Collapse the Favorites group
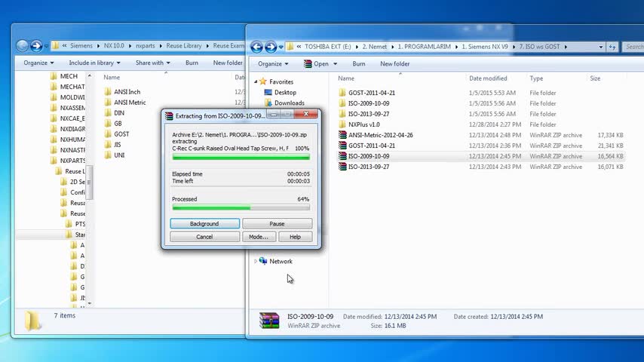Screen dimensions: 644x362 256,81
